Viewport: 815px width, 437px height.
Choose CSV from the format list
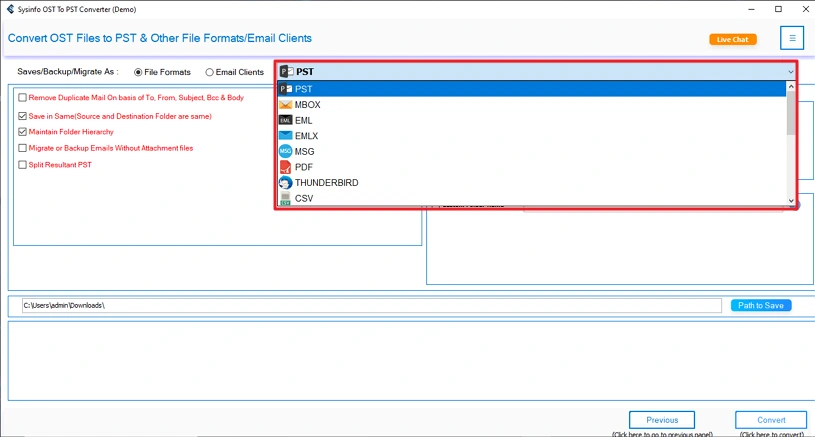pos(532,198)
